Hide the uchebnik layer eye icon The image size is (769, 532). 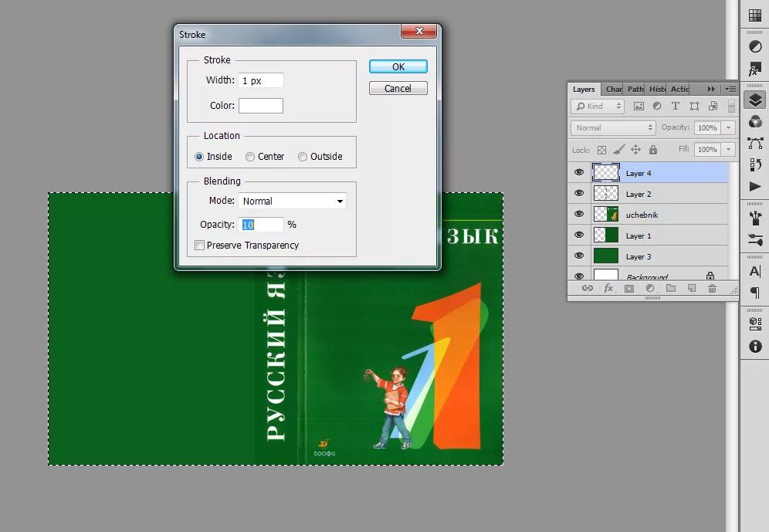click(x=579, y=215)
